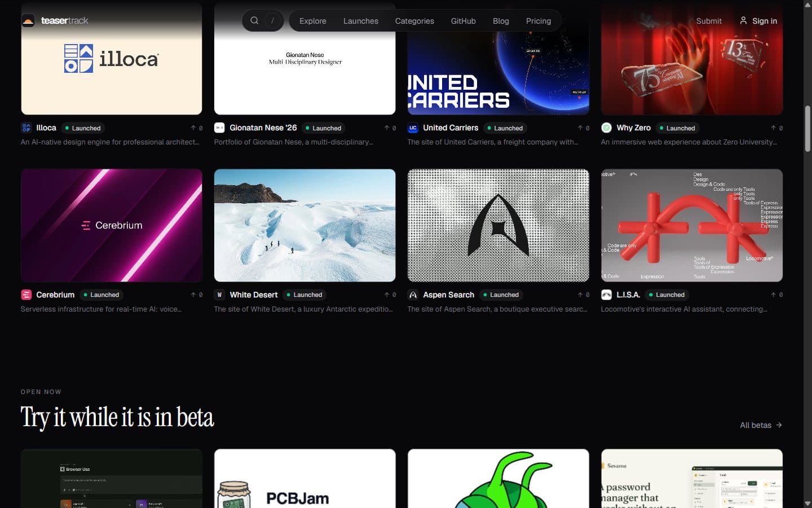
Task: Open the L.I.S.A. red sculpture thumbnail
Action: (691, 225)
